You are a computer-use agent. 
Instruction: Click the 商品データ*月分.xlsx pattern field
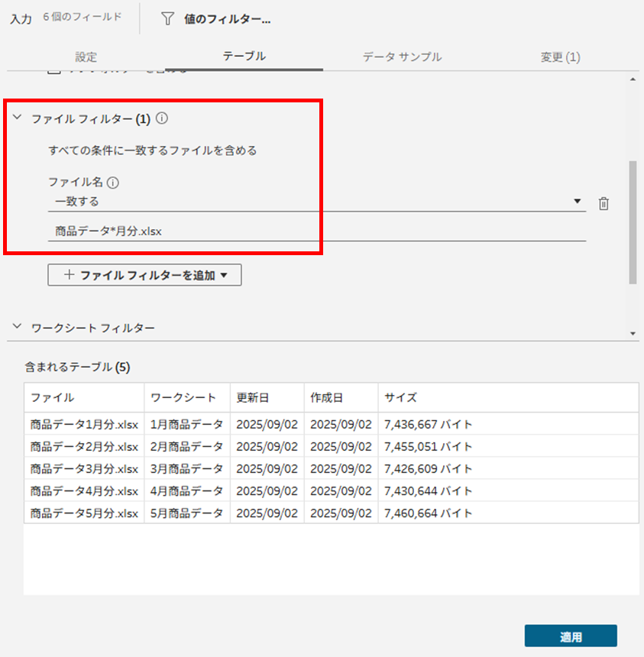click(316, 231)
